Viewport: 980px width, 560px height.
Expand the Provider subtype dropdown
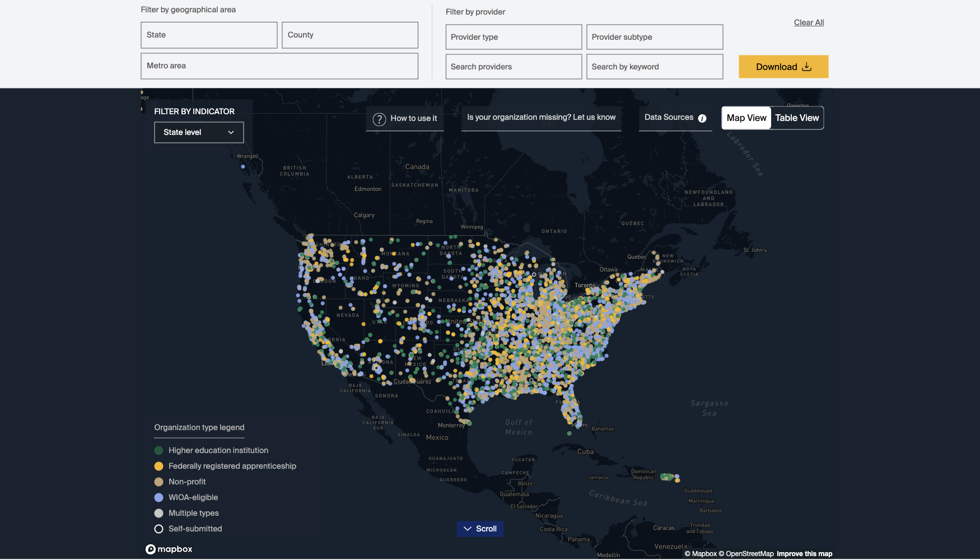pos(655,37)
